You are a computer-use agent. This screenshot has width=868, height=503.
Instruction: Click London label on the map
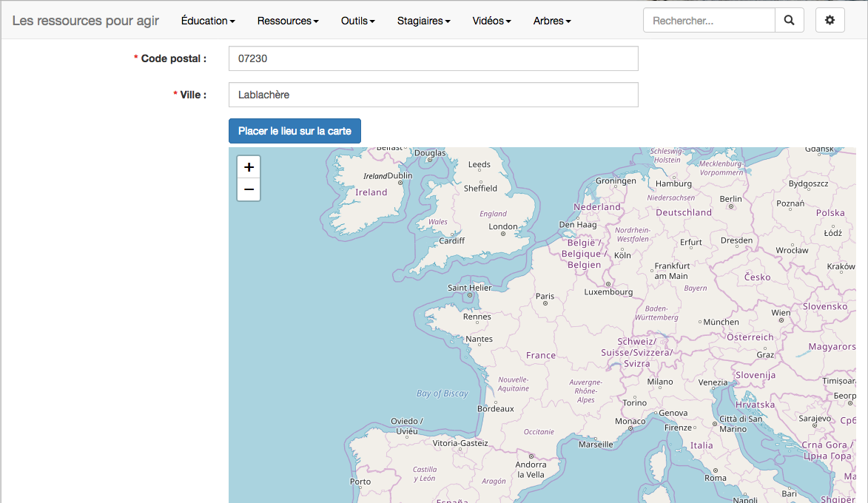(x=503, y=227)
